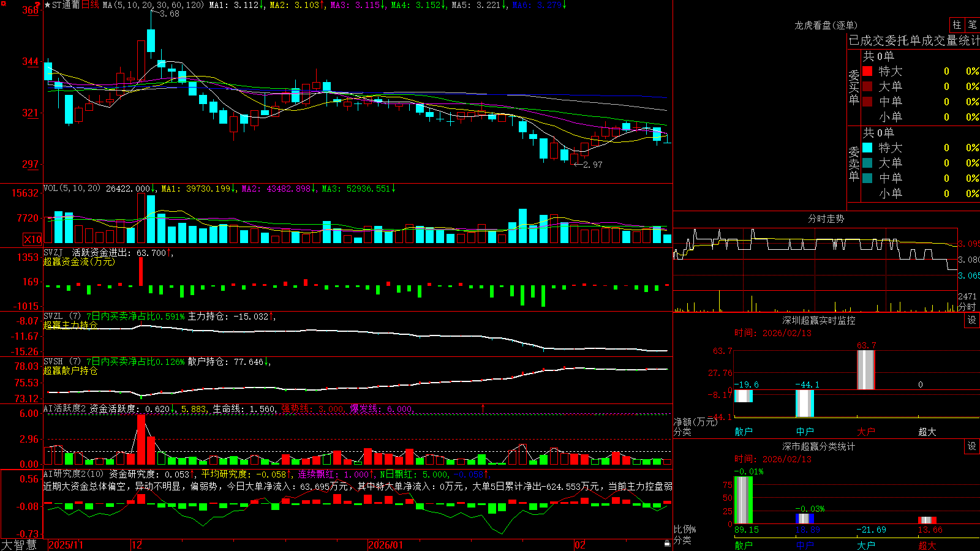Click the star marker before ST通葡
The height and width of the screenshot is (551, 980).
click(x=48, y=5)
